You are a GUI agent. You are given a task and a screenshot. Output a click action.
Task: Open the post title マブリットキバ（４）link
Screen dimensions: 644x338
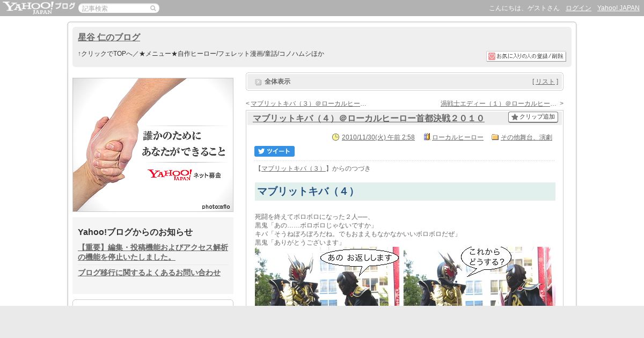tap(369, 119)
